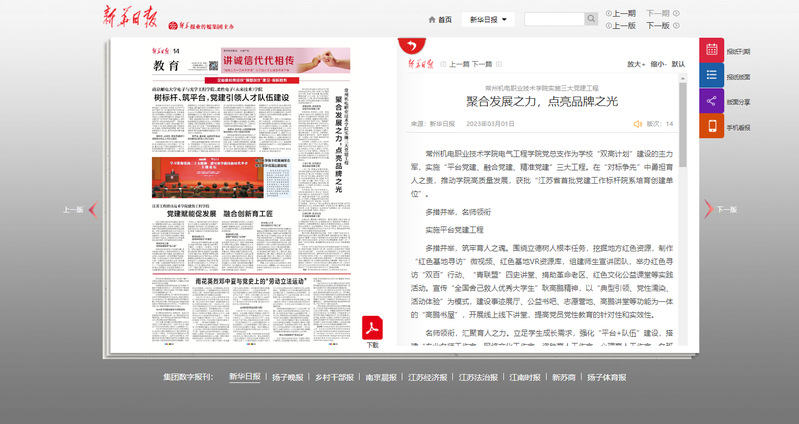This screenshot has height=424, width=799.
Task: Flip to next page using right arrow
Action: coord(708,209)
